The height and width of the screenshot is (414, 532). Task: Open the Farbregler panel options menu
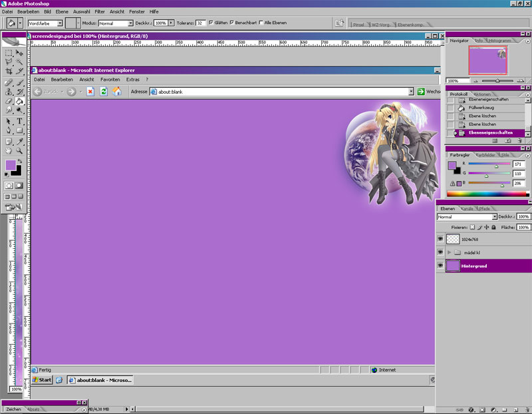[x=527, y=156]
